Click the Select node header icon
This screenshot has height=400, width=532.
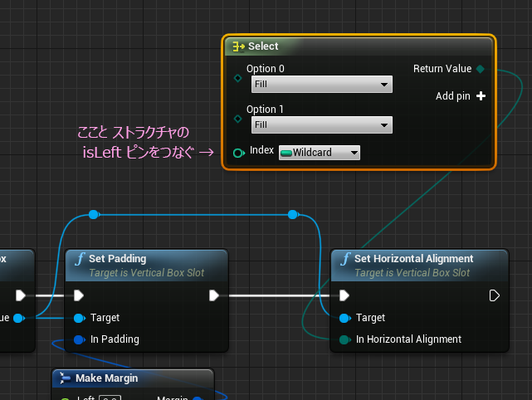pyautogui.click(x=238, y=46)
